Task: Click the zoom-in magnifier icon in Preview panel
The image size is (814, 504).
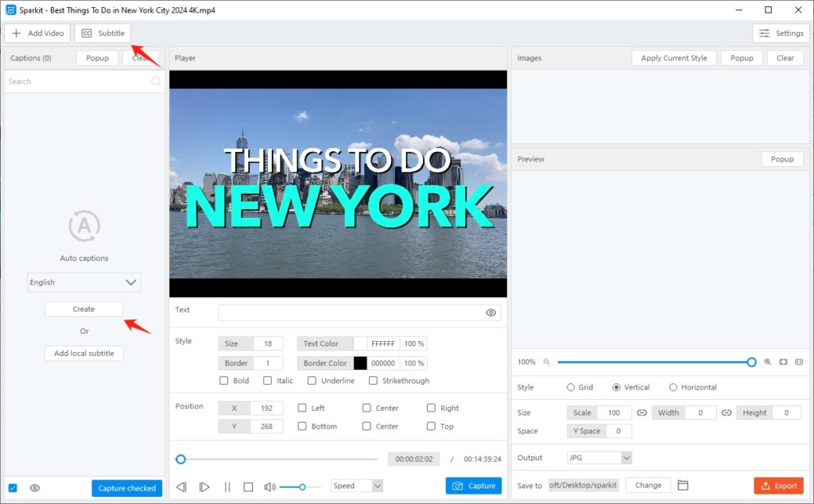Action: [x=766, y=362]
